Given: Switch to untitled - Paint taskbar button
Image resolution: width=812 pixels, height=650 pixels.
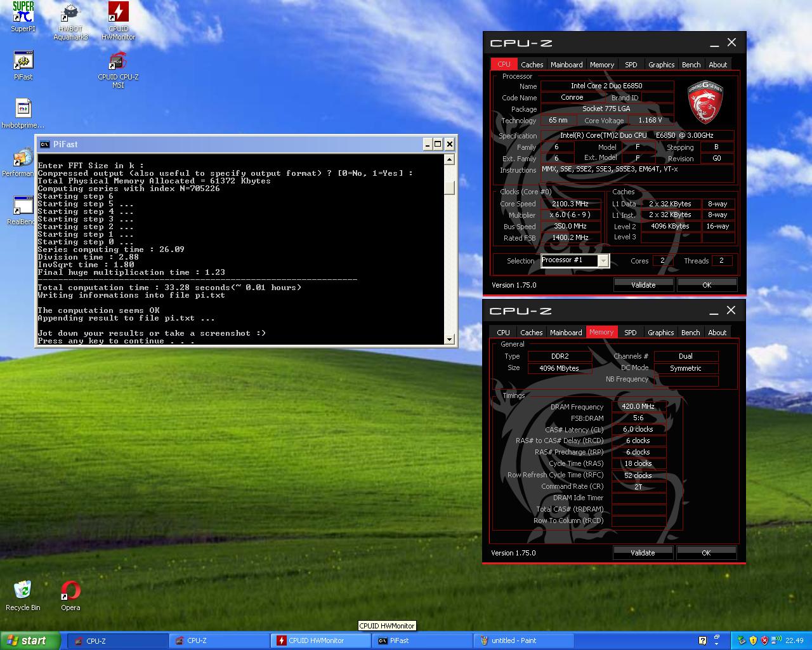Looking at the screenshot, I should (523, 640).
